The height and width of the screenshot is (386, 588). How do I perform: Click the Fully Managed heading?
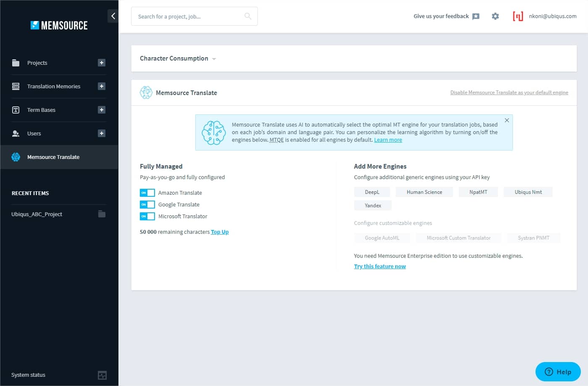coord(161,167)
